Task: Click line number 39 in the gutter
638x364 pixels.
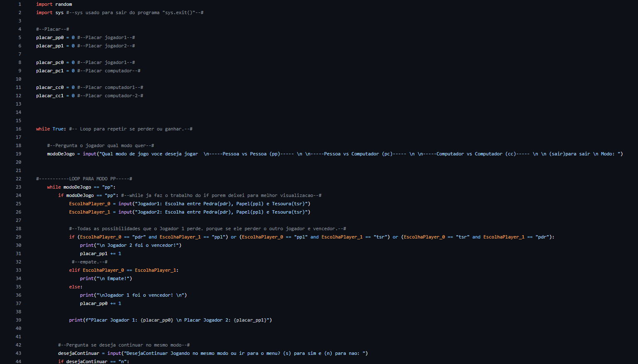Action: 18,320
